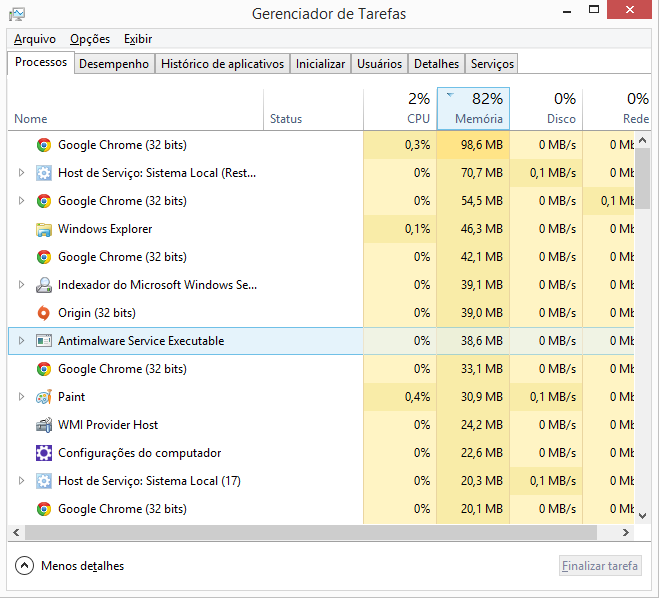Click the horizontal scrollbar left arrow
This screenshot has width=659, height=598.
pos(16,532)
